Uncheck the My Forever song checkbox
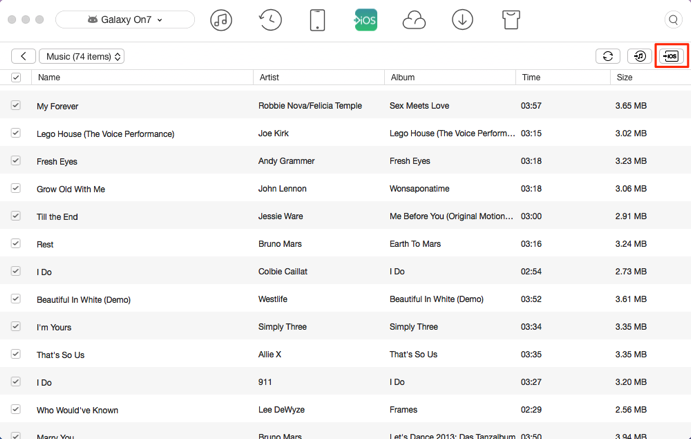This screenshot has width=691, height=439. point(16,105)
